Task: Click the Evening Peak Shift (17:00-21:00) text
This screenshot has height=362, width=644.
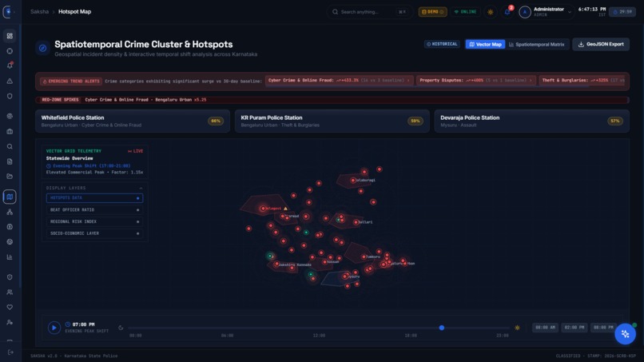Action: 92,166
